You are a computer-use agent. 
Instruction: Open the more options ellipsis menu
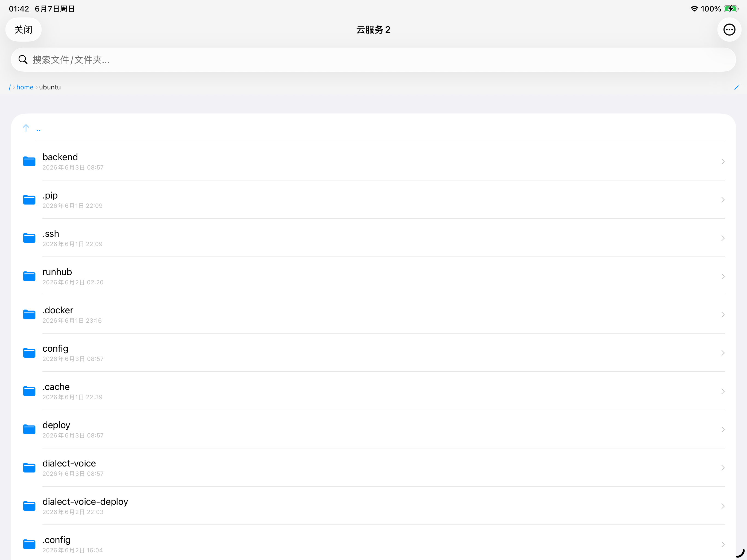729,30
